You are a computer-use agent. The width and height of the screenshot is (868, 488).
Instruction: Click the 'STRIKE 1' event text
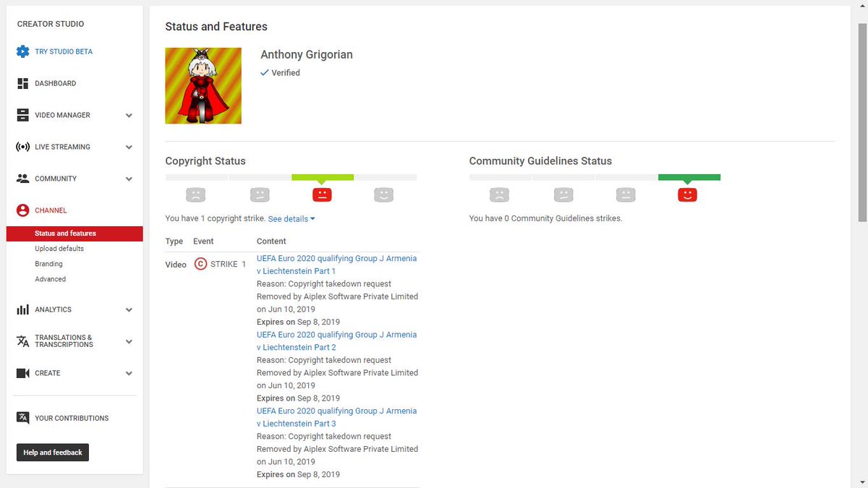(x=228, y=265)
